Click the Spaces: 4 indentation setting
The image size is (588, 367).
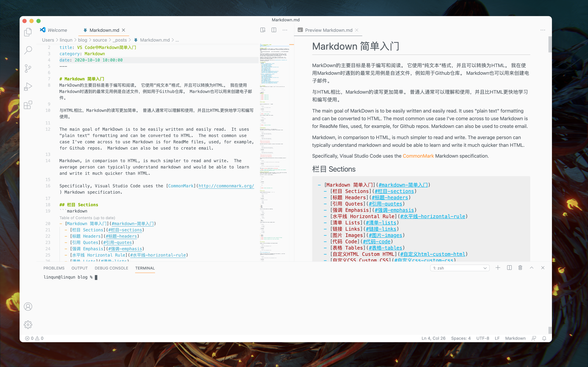pos(461,338)
